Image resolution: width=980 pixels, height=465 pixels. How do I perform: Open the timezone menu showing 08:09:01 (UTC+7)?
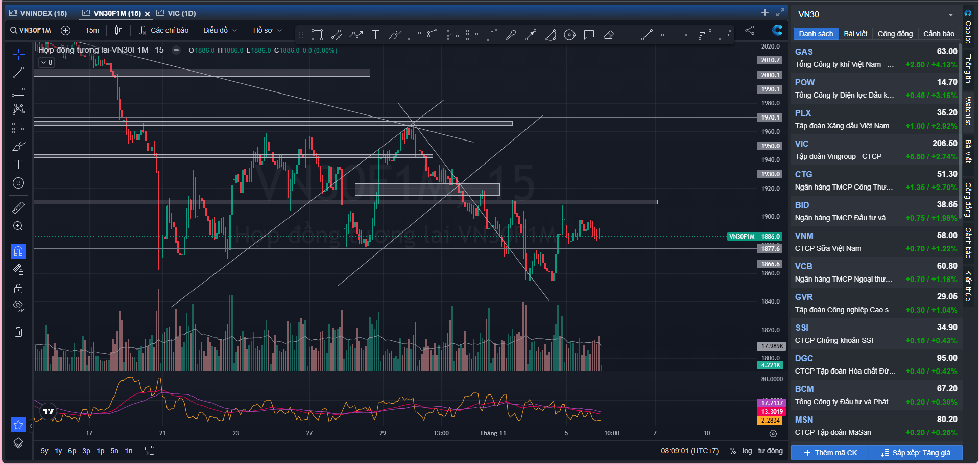pos(689,451)
